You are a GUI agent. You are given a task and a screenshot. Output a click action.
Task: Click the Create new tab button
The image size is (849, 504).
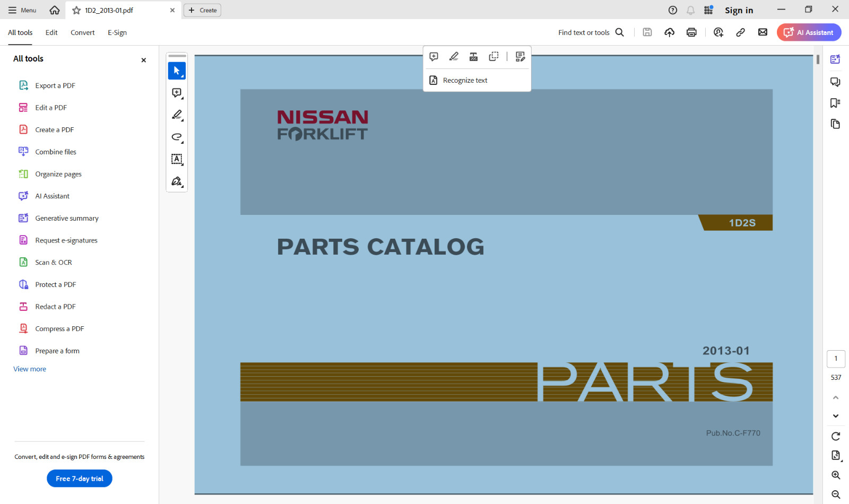[202, 10]
